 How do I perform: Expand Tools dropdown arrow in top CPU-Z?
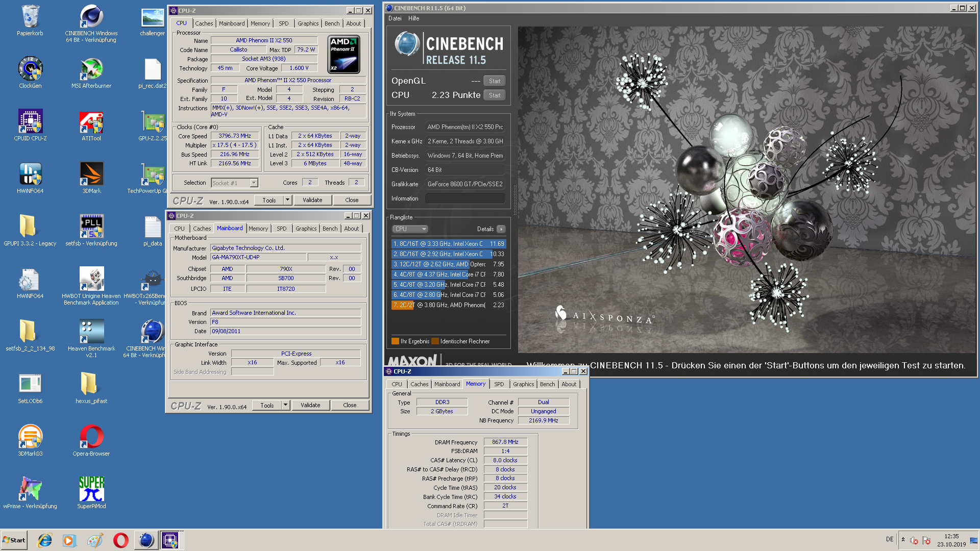(288, 200)
